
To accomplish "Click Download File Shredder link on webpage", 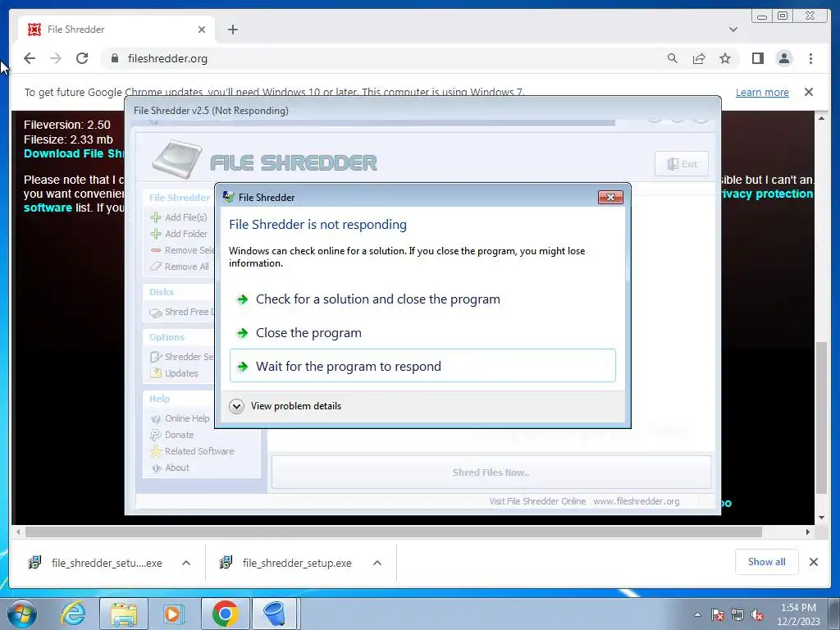I will coord(74,153).
